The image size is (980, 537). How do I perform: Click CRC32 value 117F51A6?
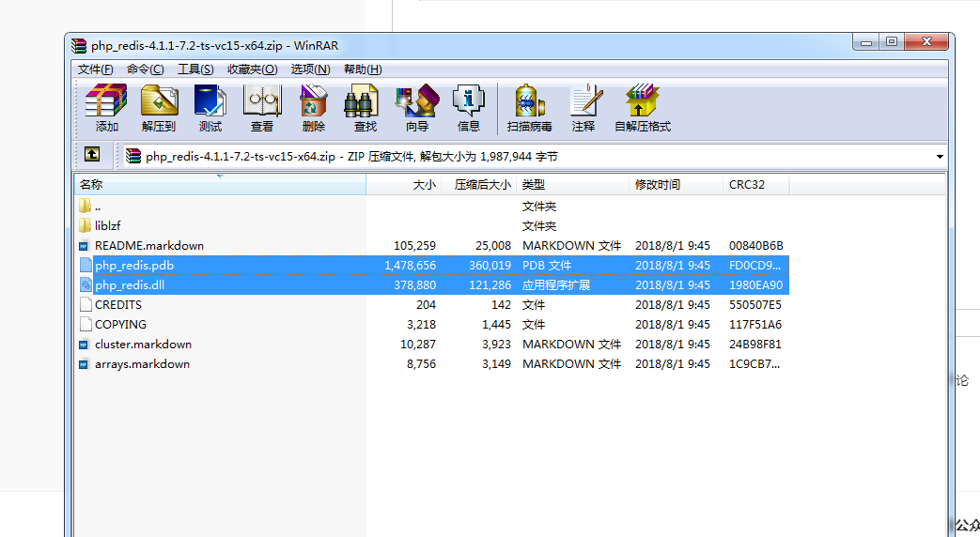pos(755,325)
